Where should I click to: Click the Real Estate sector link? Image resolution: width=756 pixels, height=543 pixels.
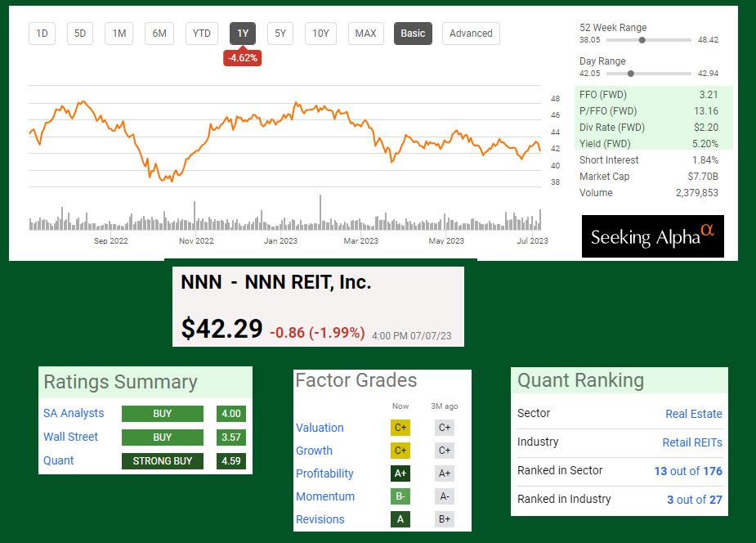coord(693,414)
